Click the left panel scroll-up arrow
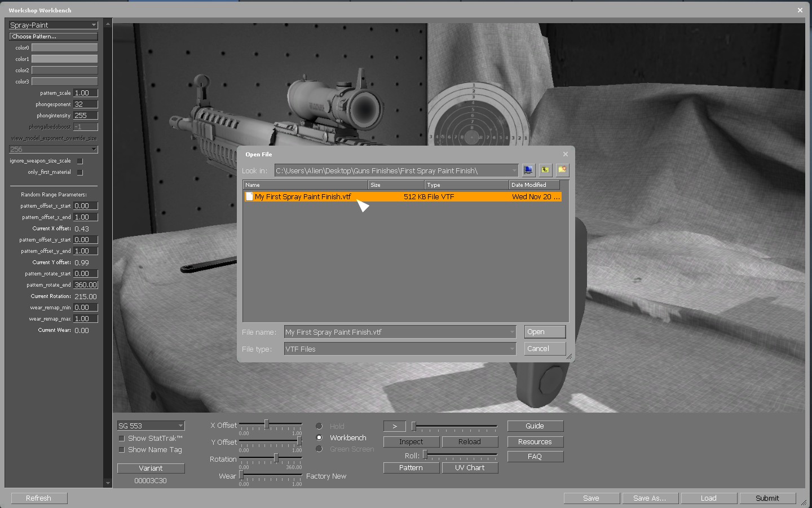The width and height of the screenshot is (812, 508). (x=108, y=24)
